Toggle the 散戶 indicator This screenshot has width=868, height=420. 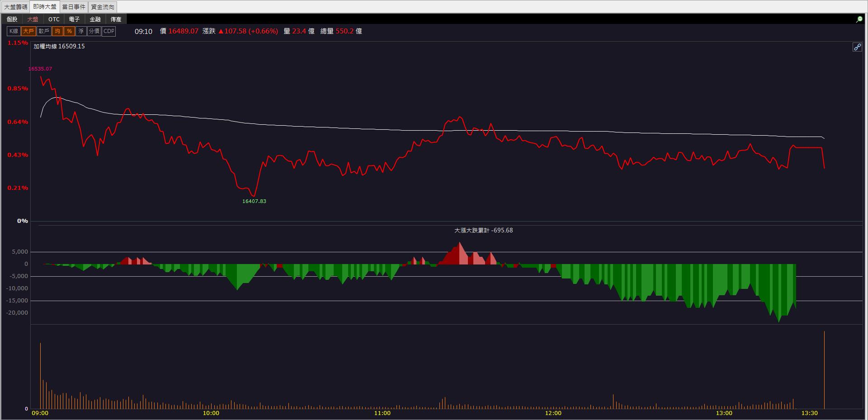(x=44, y=31)
